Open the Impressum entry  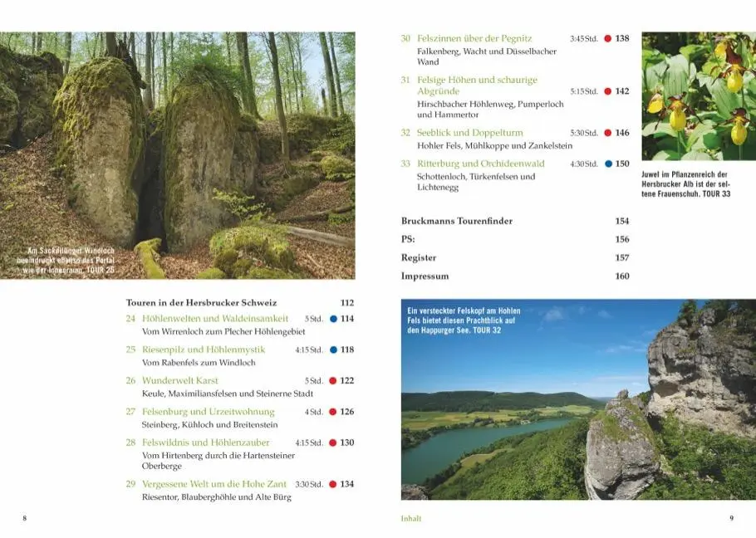(x=425, y=276)
